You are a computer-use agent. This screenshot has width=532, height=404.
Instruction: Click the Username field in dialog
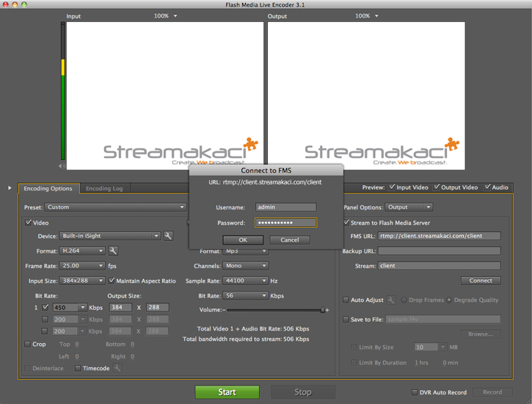click(286, 207)
